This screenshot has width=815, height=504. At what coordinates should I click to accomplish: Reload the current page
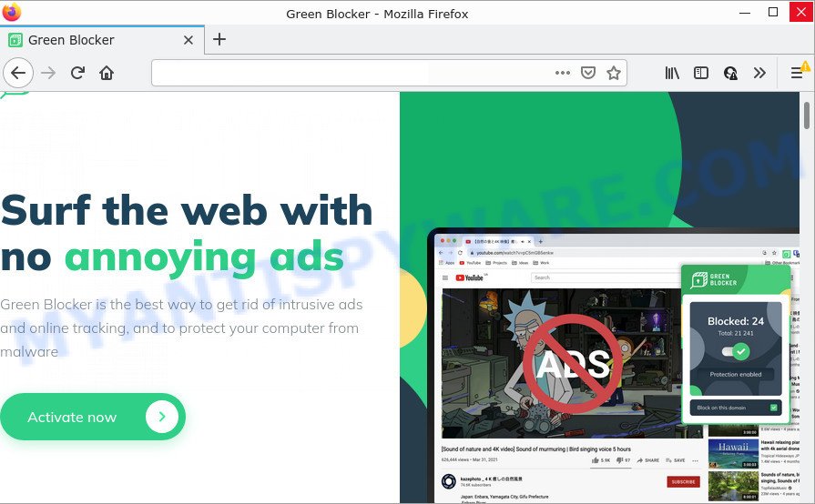(78, 73)
